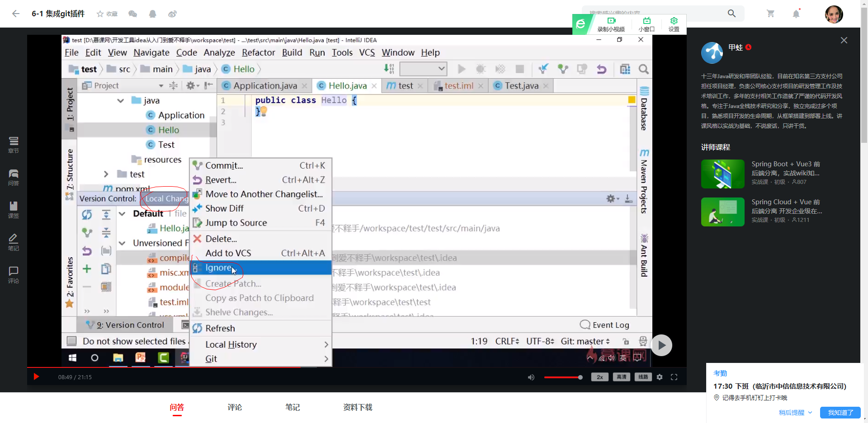Screen dimensions: 868x423
Task: Toggle fullscreen video mode
Action: click(x=674, y=377)
